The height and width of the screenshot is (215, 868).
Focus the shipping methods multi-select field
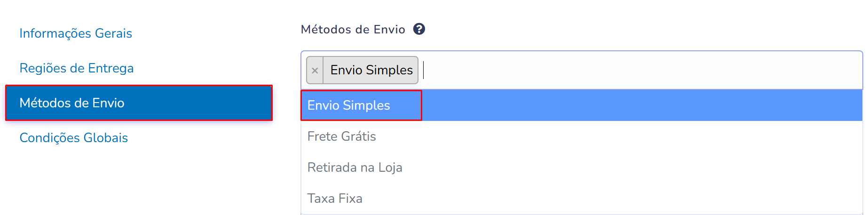(x=639, y=70)
